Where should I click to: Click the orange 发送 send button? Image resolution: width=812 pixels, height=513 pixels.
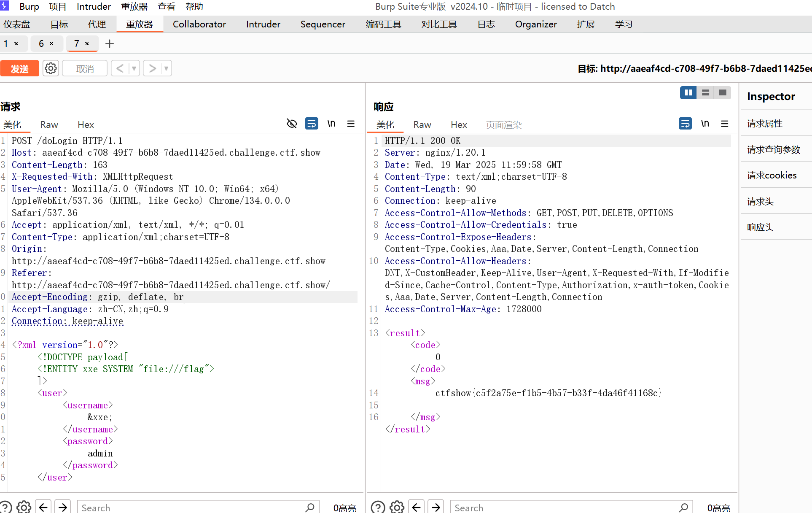20,68
